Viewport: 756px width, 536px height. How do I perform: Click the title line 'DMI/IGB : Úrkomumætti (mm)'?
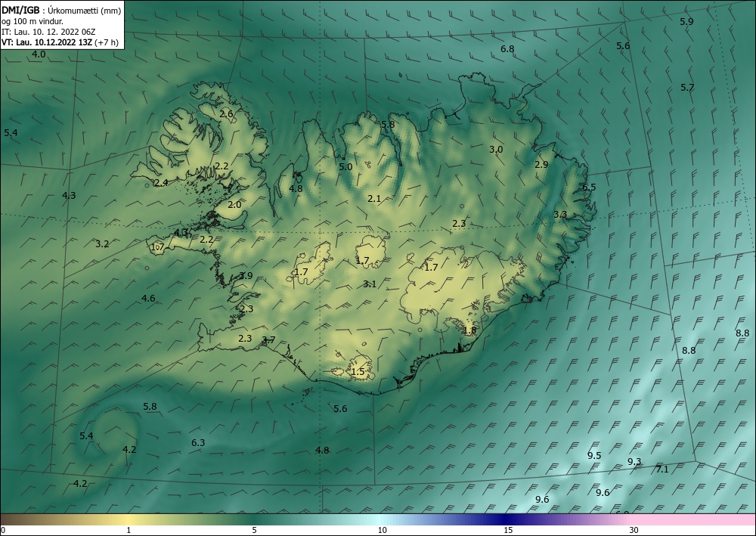click(61, 10)
